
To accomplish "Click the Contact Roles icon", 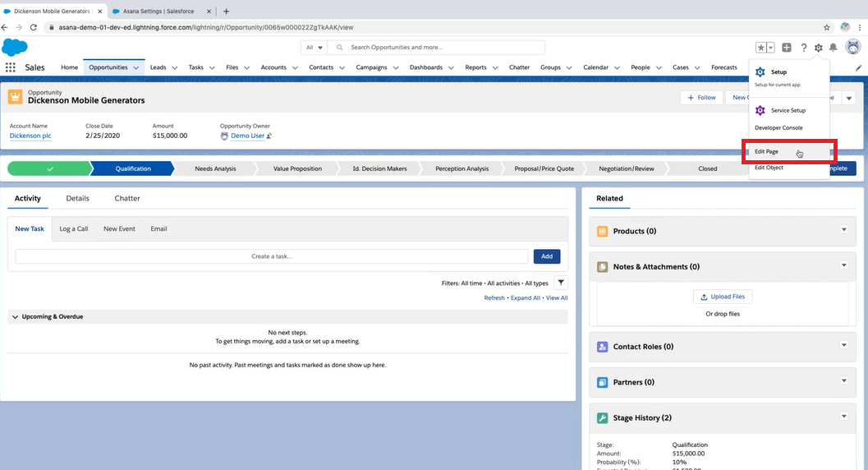I will (x=602, y=347).
